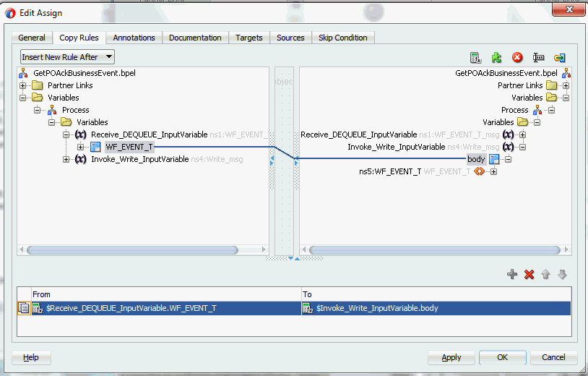
Task: Click left scrollbar right arrow
Action: (264, 249)
